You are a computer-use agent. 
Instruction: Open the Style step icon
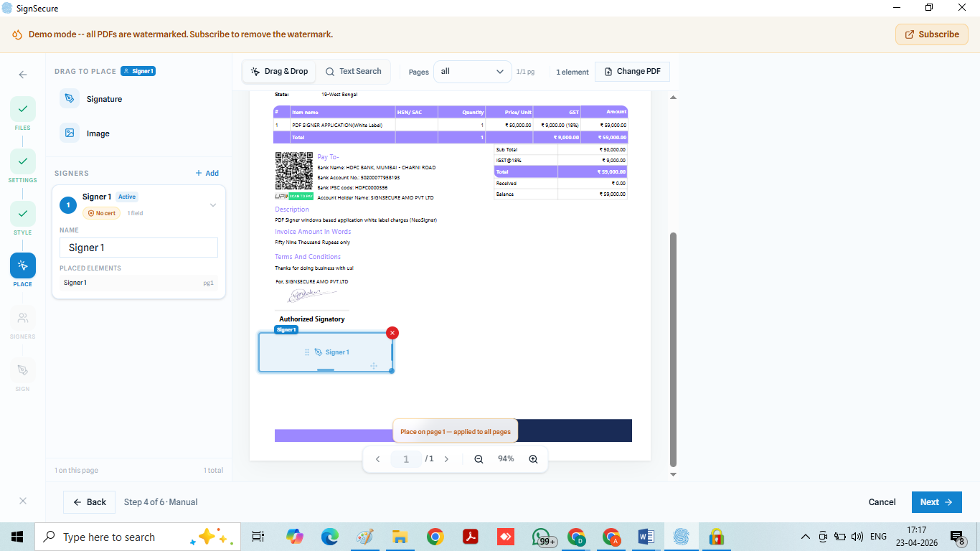[23, 214]
